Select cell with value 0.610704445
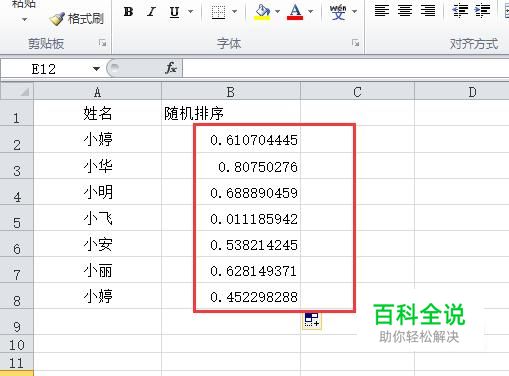The width and height of the screenshot is (509, 376). click(231, 139)
